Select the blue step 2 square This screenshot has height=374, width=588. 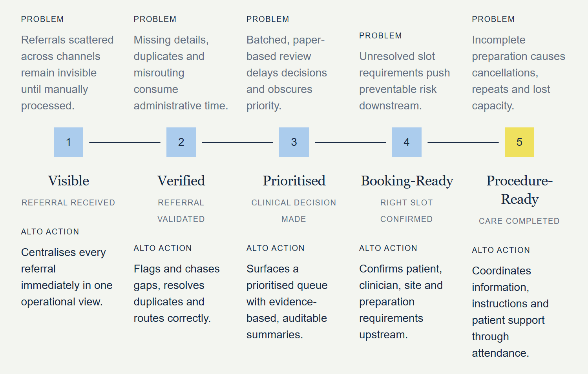[x=181, y=142]
